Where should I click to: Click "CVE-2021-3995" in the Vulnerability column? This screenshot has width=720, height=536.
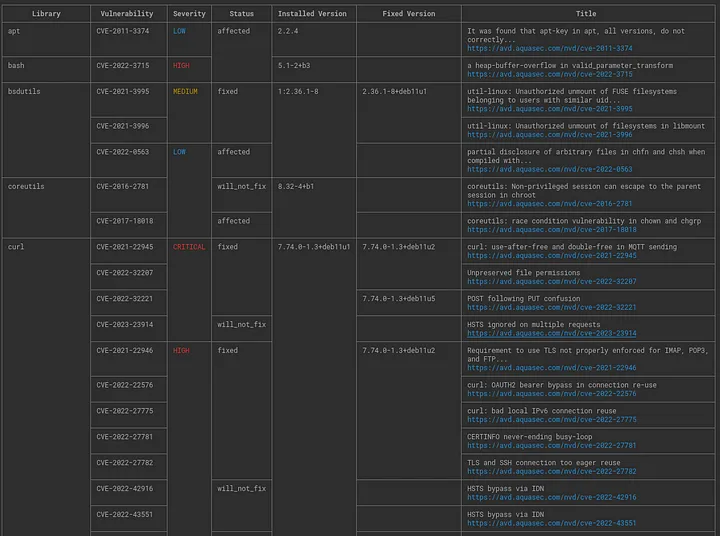tap(123, 91)
